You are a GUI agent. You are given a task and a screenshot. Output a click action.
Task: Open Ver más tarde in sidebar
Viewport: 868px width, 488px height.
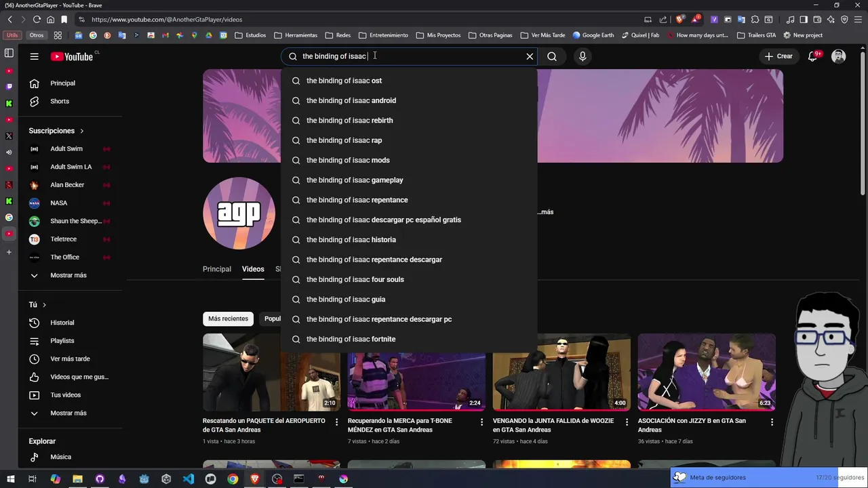coord(70,359)
